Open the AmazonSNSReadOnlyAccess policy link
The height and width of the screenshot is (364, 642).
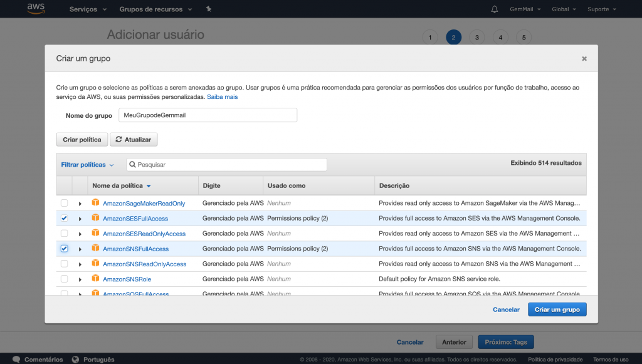click(145, 264)
